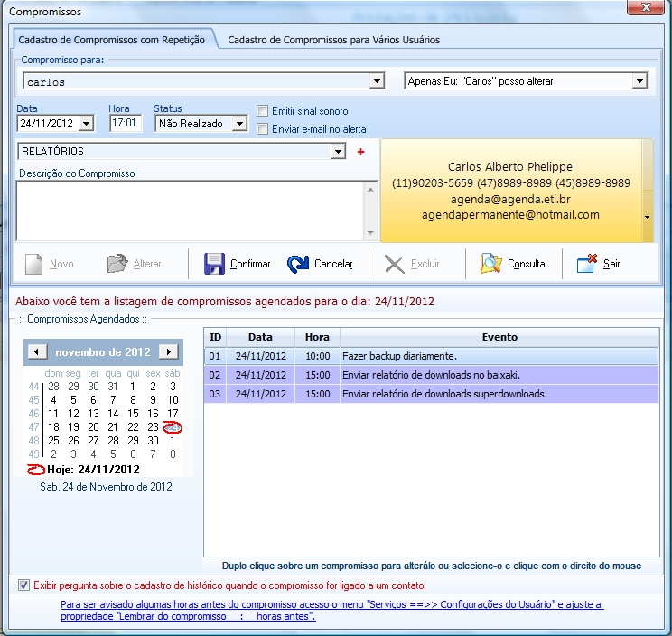
Task: Click the Hora column header in table
Action: (317, 337)
